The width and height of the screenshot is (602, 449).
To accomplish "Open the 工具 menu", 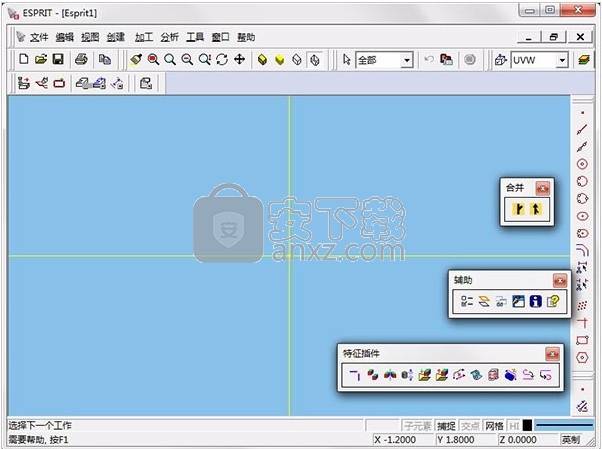I will pos(195,37).
